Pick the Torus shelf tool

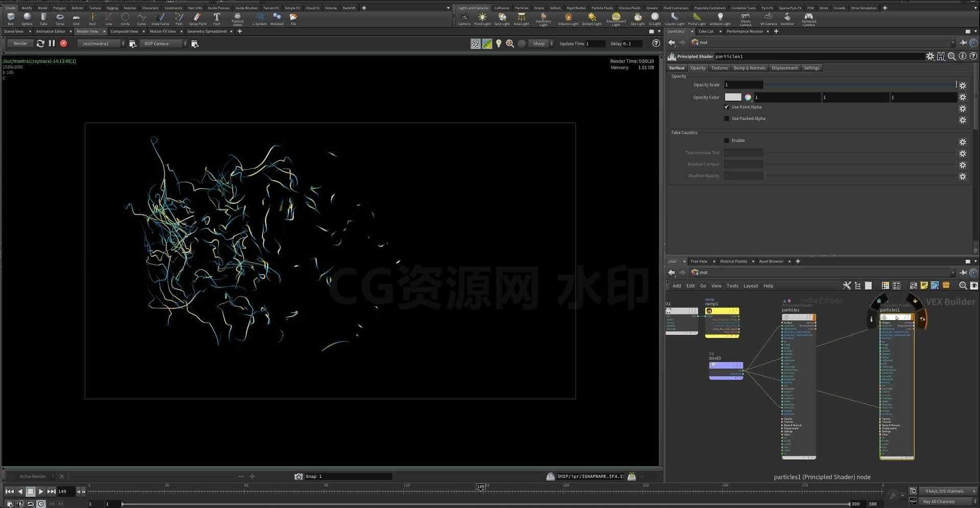click(60, 19)
